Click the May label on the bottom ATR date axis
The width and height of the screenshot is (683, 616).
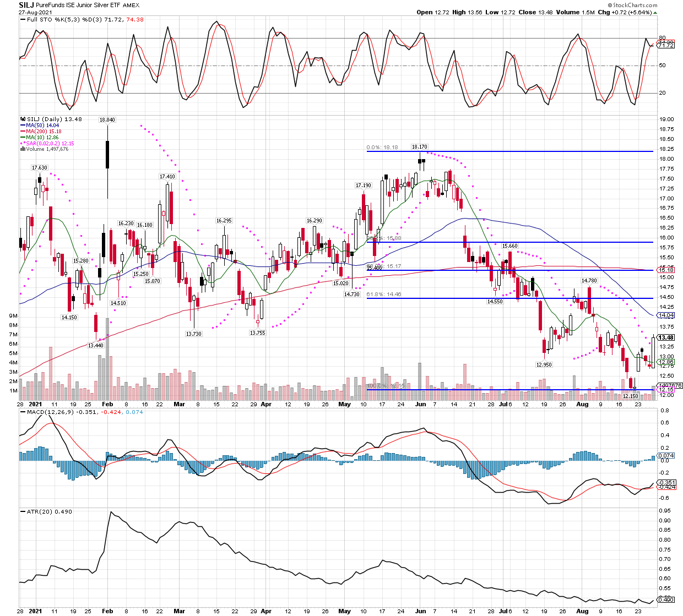345,611
